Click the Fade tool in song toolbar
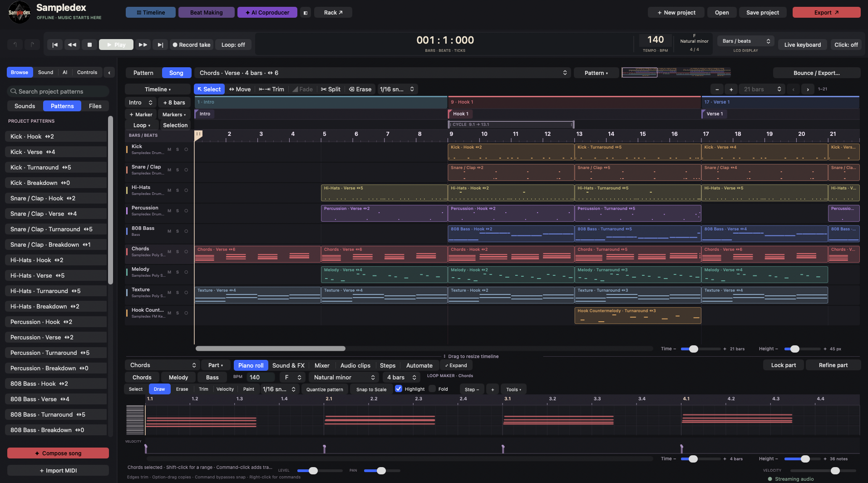The width and height of the screenshot is (868, 483). point(302,89)
